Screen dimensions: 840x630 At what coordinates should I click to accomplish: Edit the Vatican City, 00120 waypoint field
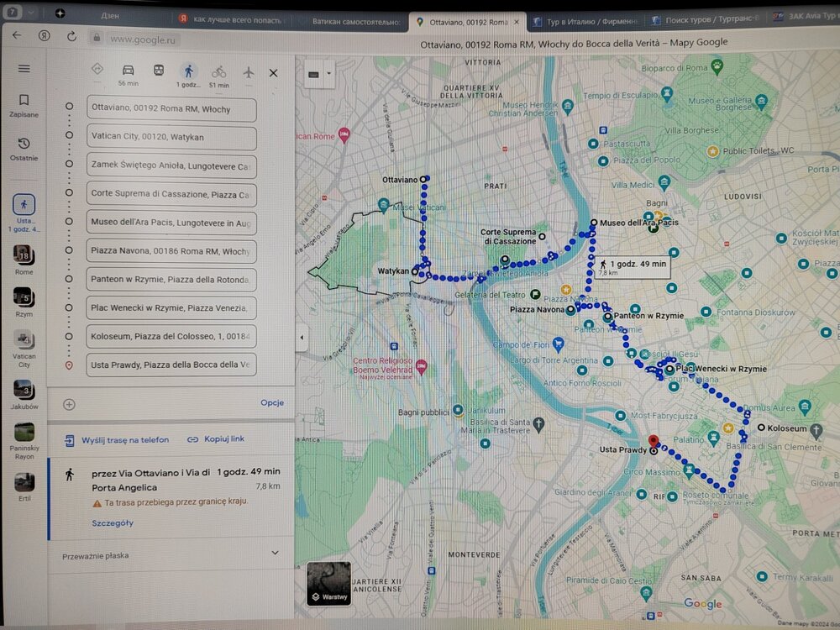(171, 138)
